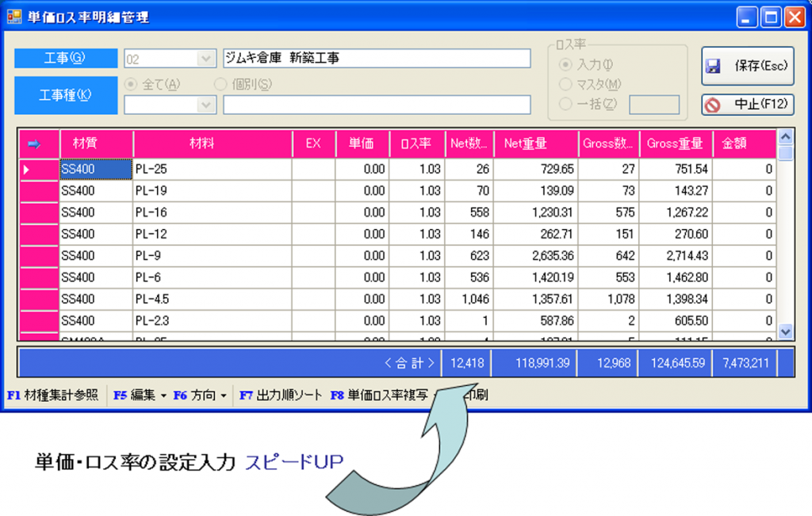This screenshot has width=812, height=516.
Task: Click the total amount 7,473,211
Action: tap(745, 363)
